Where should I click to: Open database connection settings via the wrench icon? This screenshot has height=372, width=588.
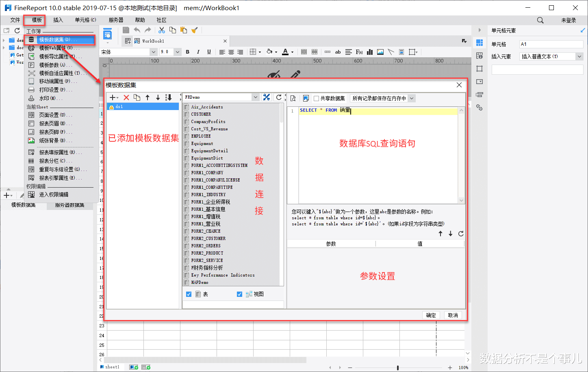(x=267, y=97)
